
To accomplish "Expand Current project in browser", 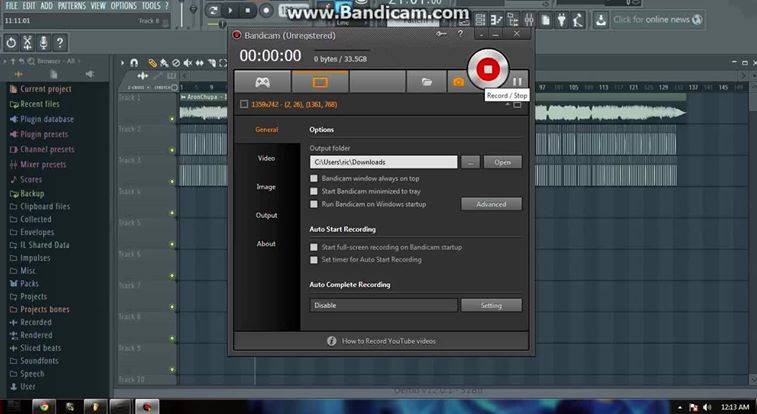I will (41, 89).
